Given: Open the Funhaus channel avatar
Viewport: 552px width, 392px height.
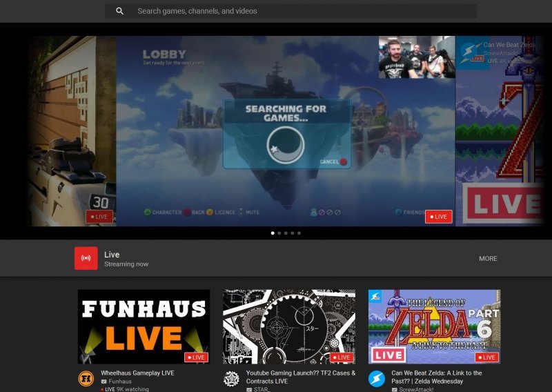Looking at the screenshot, I should pos(86,379).
